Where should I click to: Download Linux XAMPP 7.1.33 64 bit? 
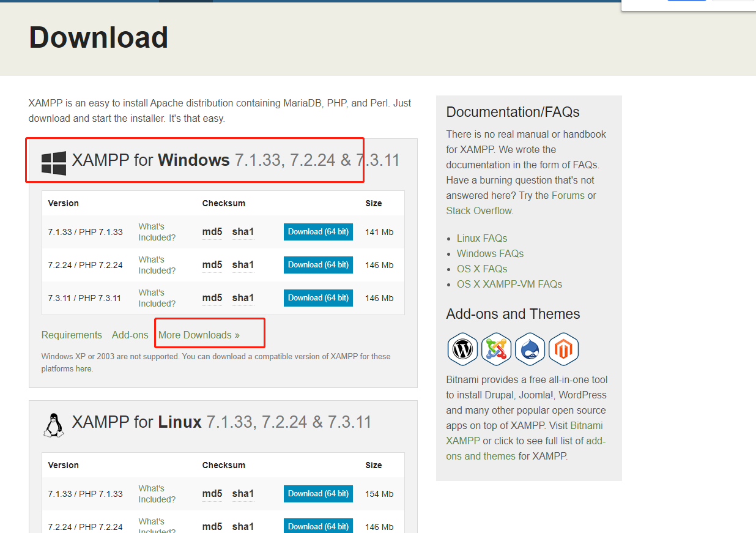pyautogui.click(x=318, y=494)
